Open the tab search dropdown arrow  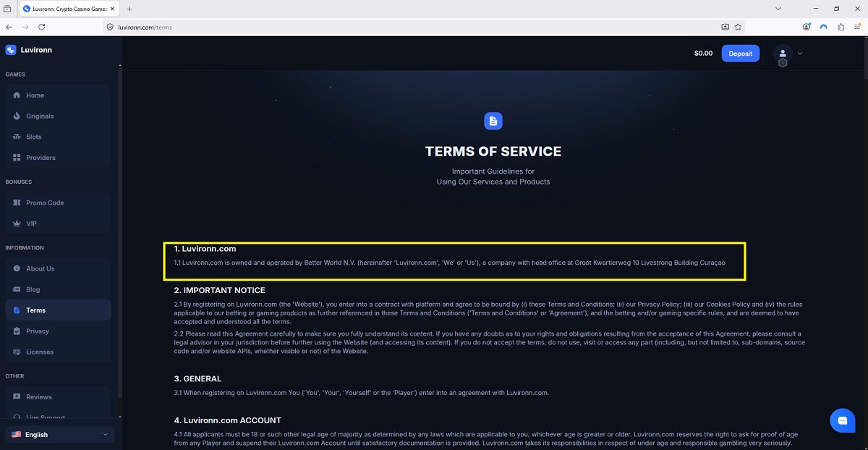(x=778, y=9)
